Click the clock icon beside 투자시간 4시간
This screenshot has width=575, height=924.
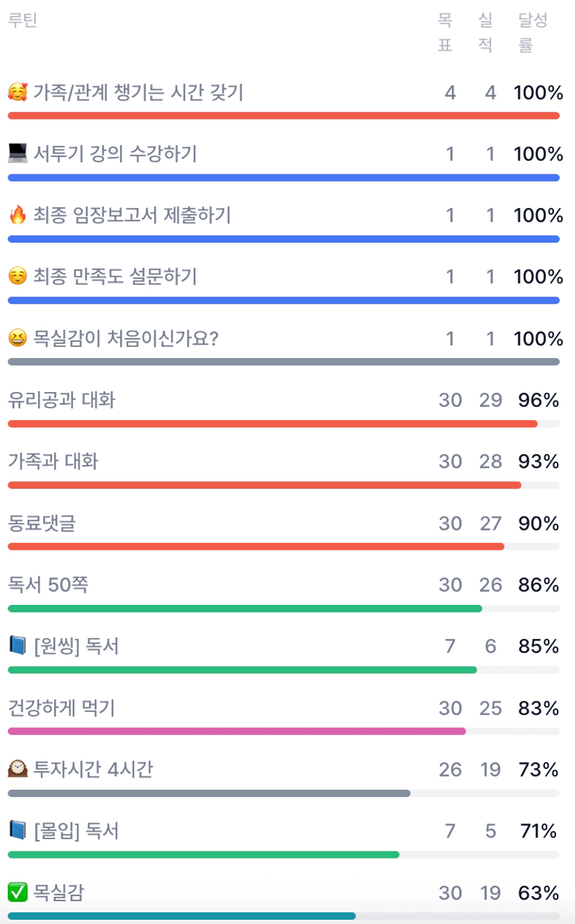tap(17, 770)
